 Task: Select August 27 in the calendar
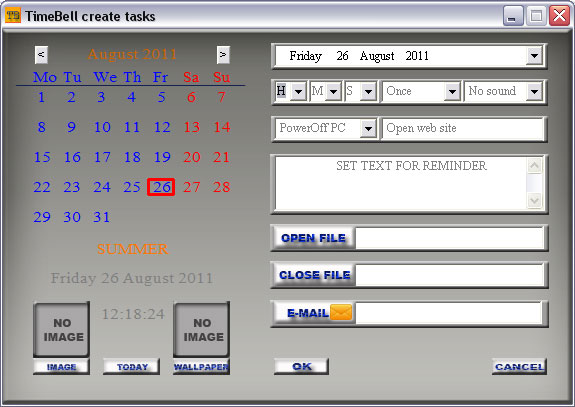192,187
